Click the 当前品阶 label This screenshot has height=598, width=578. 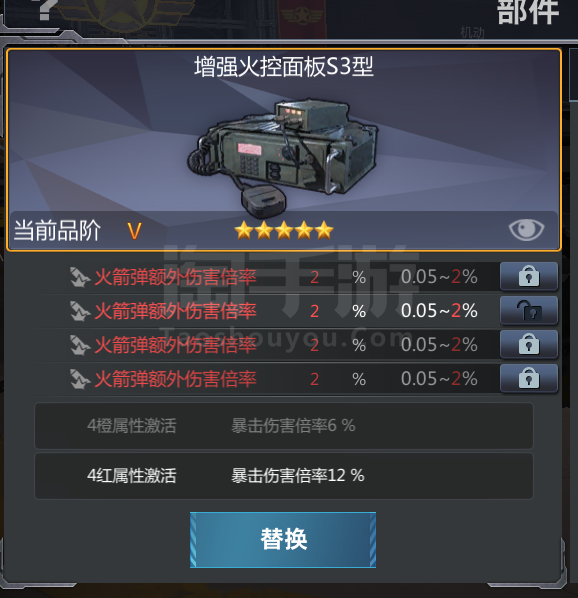click(x=57, y=230)
